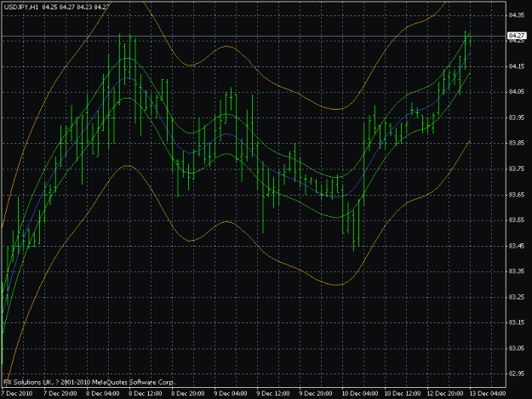Click the OHLC values 84.25 84.27 84.23

[67, 7]
